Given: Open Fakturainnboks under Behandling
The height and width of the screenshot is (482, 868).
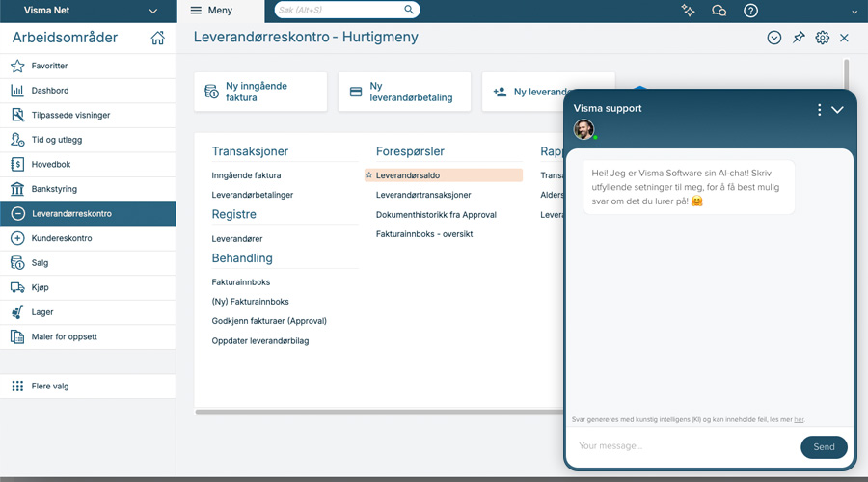Looking at the screenshot, I should (241, 282).
